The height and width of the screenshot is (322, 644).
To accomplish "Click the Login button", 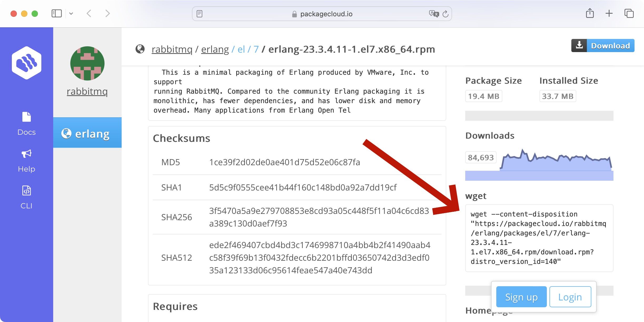I will point(570,297).
